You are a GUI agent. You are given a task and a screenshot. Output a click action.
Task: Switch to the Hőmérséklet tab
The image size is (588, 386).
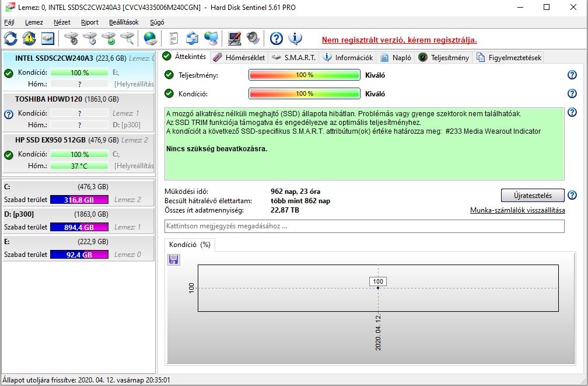point(239,57)
